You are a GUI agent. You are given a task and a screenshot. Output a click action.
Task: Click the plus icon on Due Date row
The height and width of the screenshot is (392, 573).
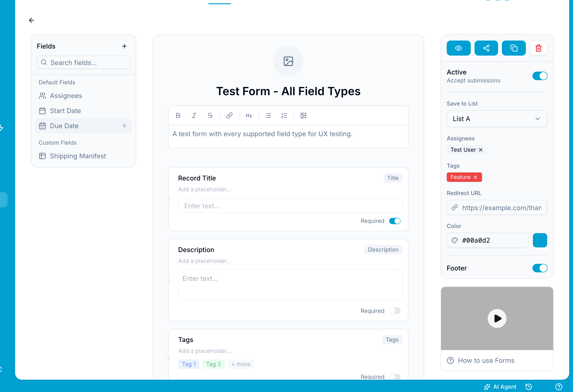(x=124, y=126)
